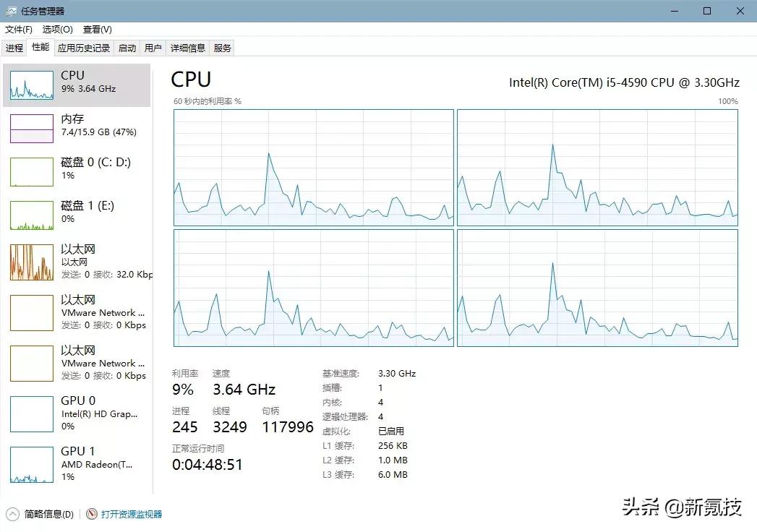Select 磁盘 1 (E:) graph

(x=32, y=215)
